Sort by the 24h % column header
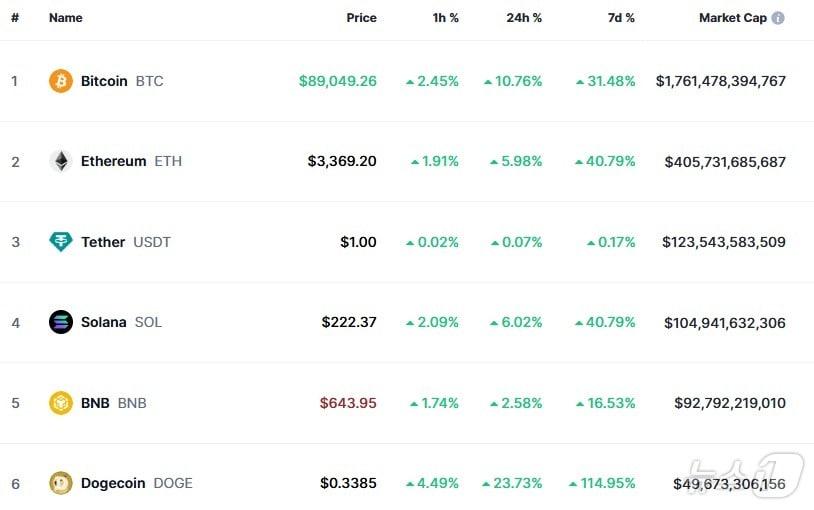814x510 pixels. pos(523,18)
